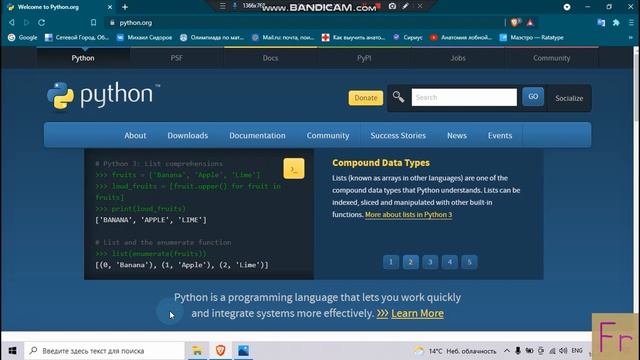Click the magnifier icon beside Search
The height and width of the screenshot is (360, 640).
398,97
